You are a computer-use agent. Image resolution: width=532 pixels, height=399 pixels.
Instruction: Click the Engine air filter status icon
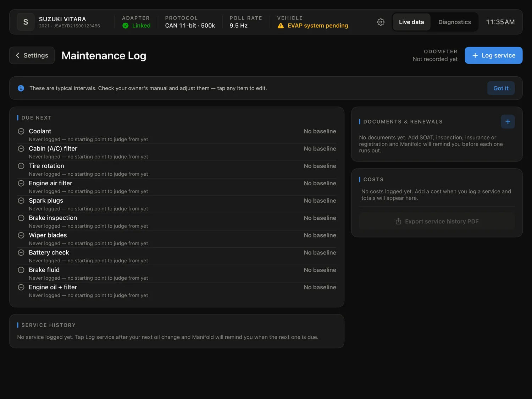coord(21,183)
